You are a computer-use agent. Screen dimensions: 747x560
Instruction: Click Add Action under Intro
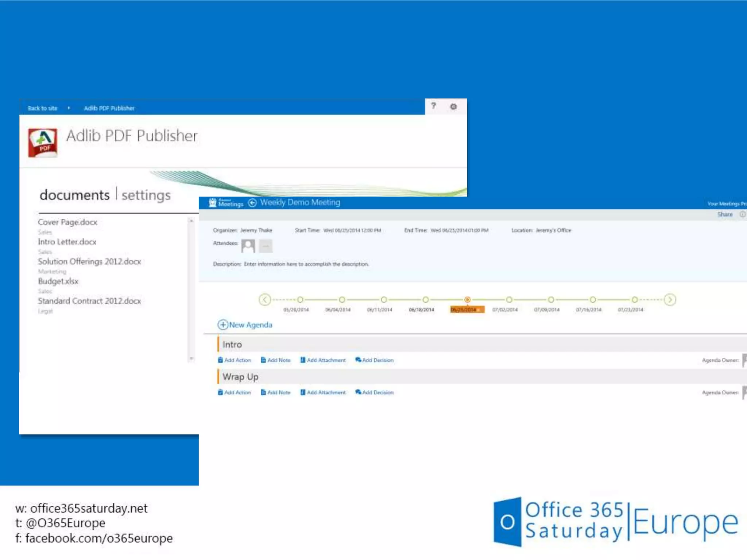pos(235,360)
